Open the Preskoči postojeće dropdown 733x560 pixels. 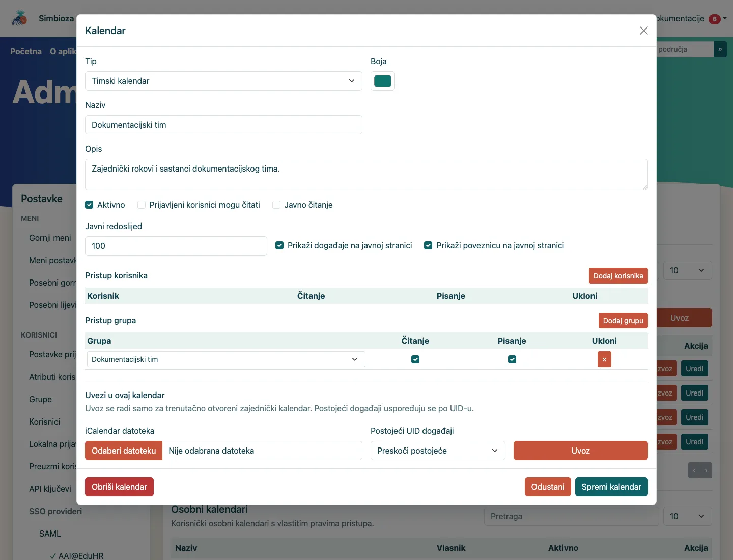[438, 451]
